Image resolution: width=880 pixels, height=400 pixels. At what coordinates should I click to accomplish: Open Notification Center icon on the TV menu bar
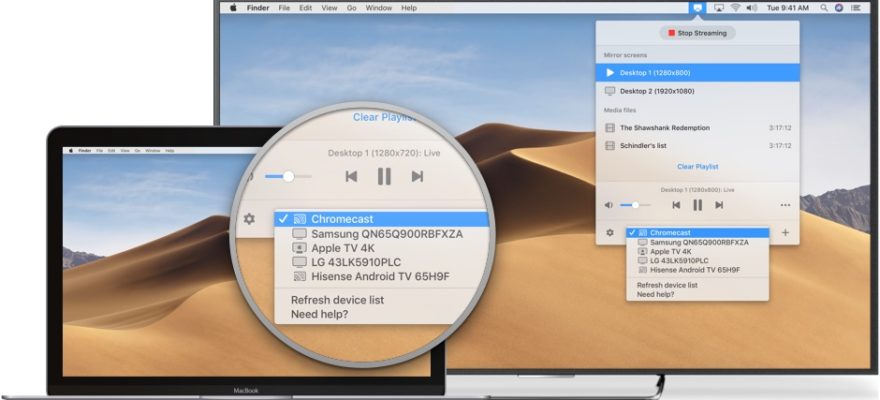tap(856, 8)
